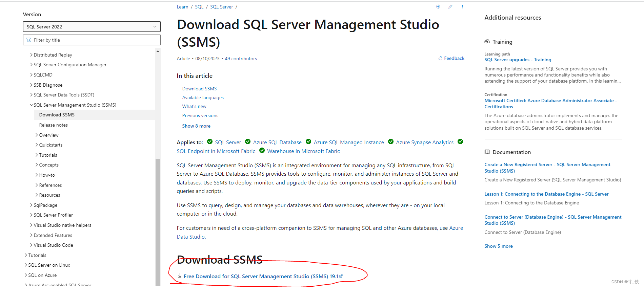Jump to Download SSMS in this article

[x=199, y=89]
